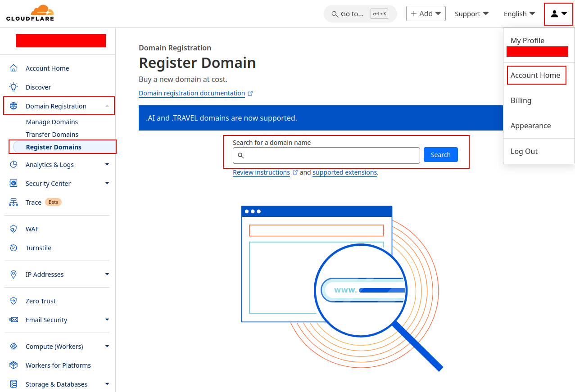Click external link icon beside documentation link

point(250,94)
